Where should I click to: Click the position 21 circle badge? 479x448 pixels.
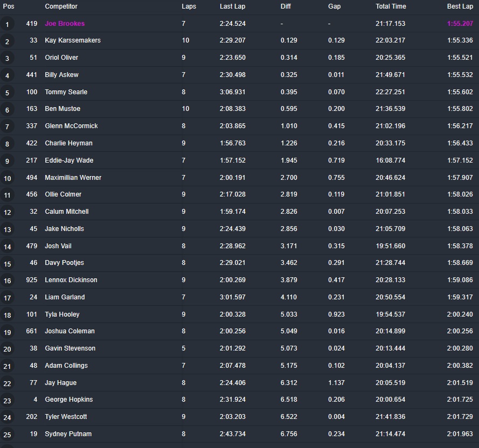(8, 366)
